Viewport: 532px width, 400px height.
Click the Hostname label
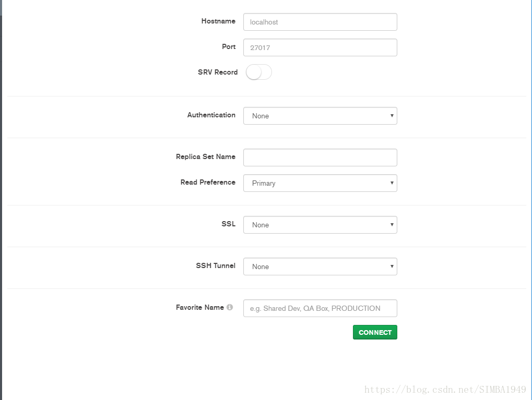(218, 21)
